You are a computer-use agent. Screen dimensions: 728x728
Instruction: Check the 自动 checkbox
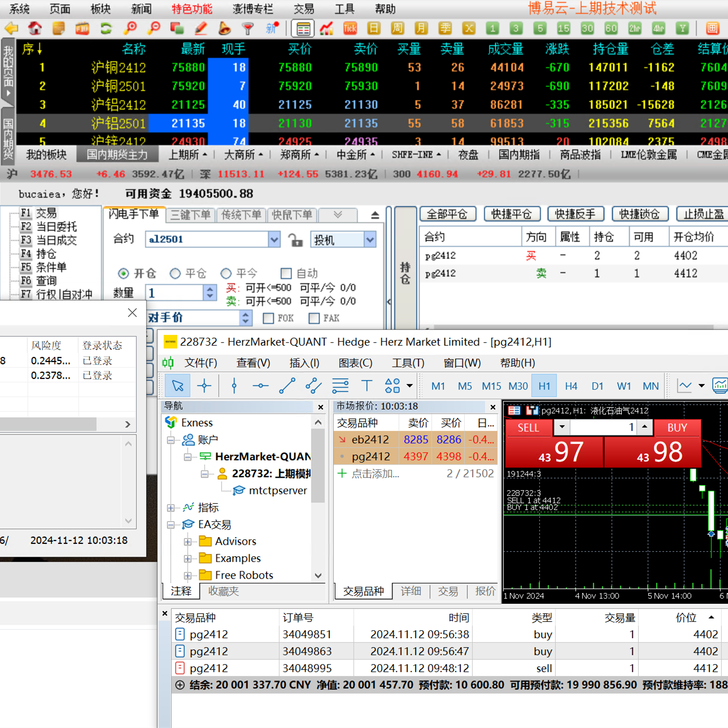click(286, 273)
